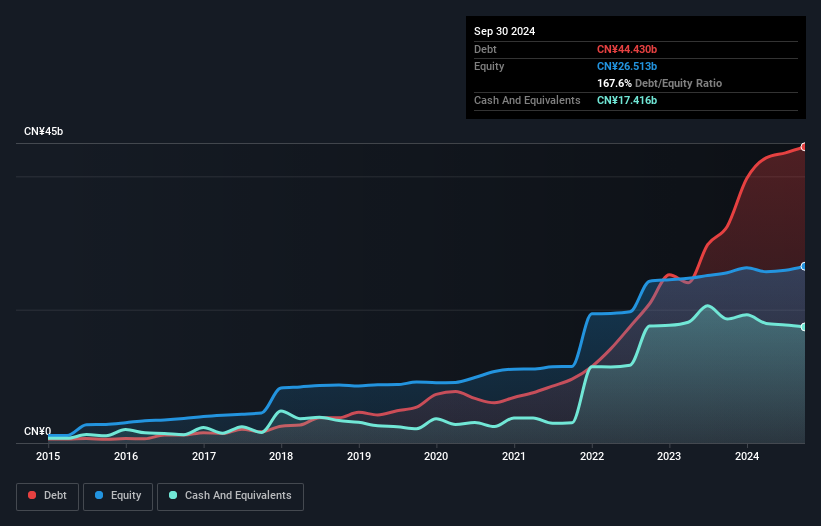
Task: Click the CN¥0 y-axis label
Action: pyautogui.click(x=38, y=431)
